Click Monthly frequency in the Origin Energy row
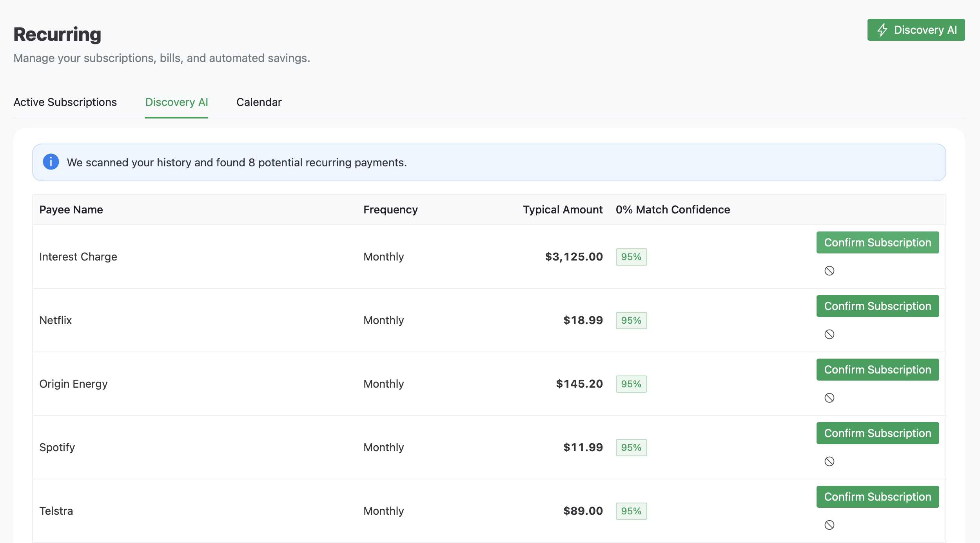The image size is (980, 543). click(x=383, y=384)
